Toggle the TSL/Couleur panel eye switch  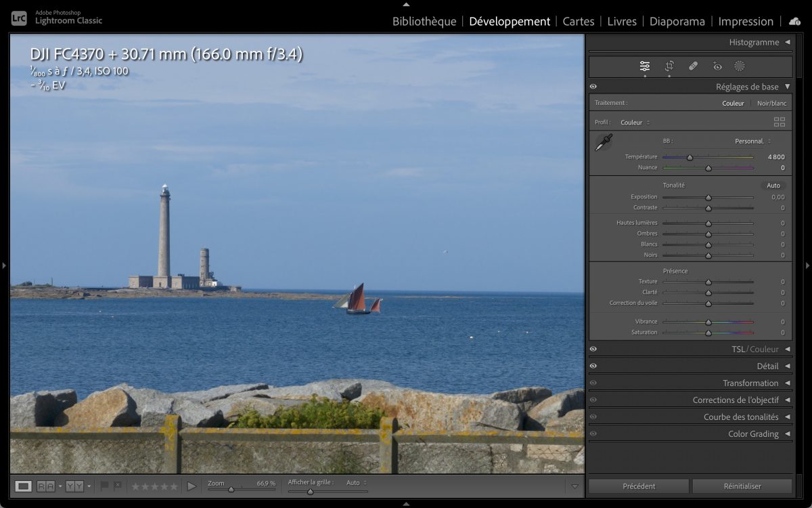pos(593,349)
